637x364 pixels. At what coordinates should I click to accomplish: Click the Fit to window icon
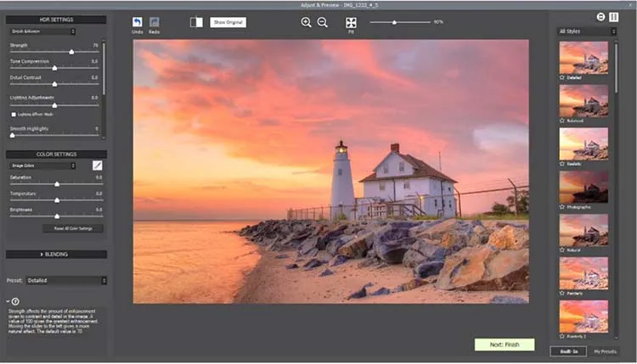[x=351, y=22]
